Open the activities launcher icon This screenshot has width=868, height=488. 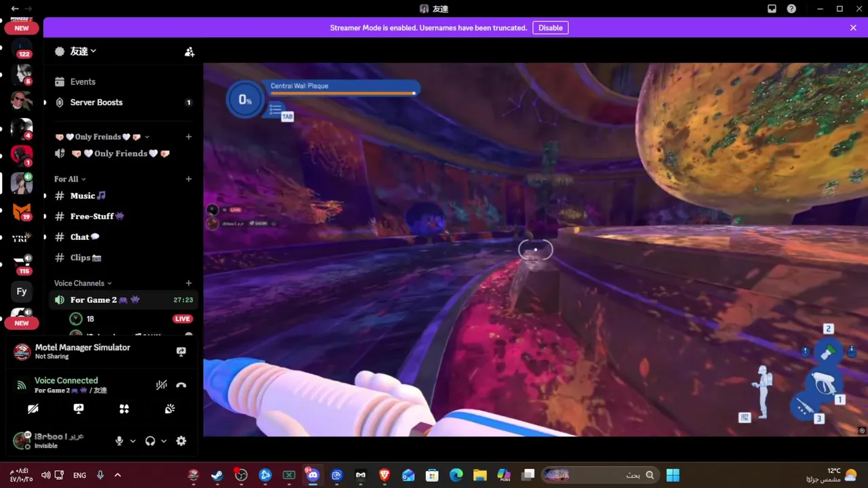coord(124,409)
